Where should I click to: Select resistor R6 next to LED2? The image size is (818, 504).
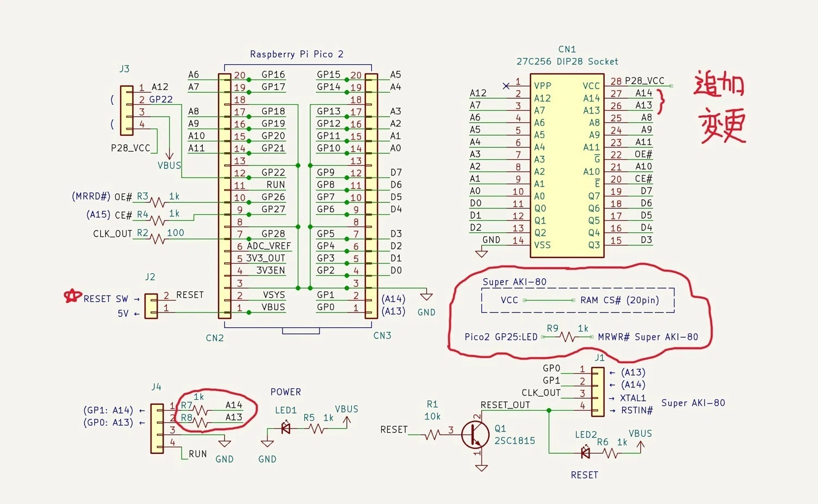tap(610, 453)
